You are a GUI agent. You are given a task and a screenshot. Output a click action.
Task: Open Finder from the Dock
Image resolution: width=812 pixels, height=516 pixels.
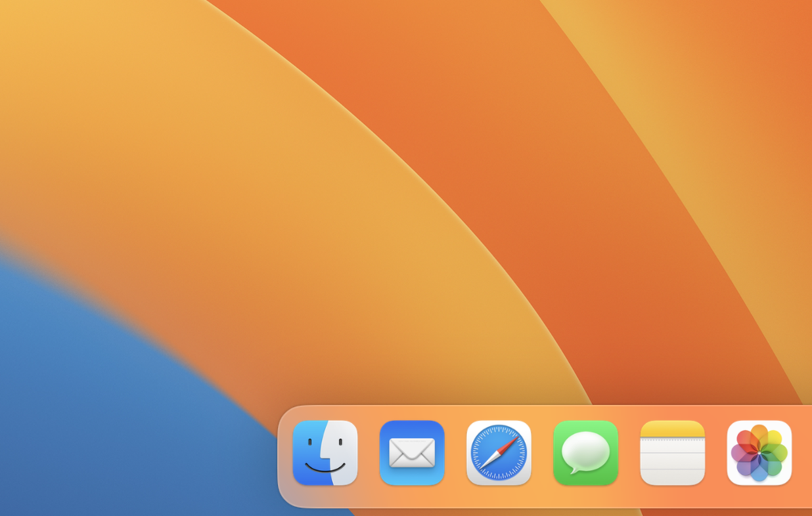(x=325, y=453)
